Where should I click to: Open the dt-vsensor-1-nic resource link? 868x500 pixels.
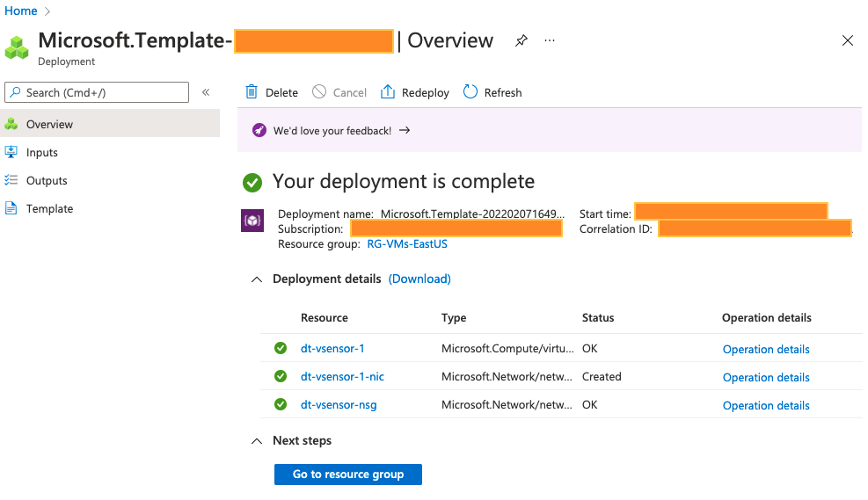click(342, 377)
